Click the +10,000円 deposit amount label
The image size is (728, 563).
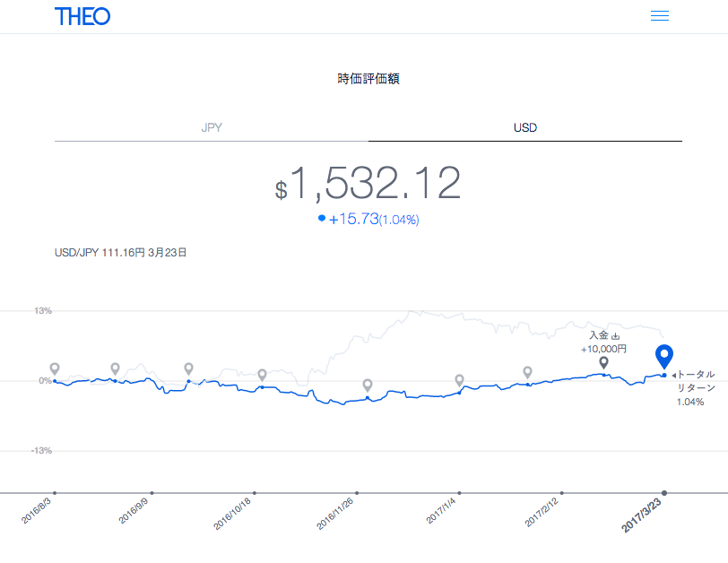(603, 349)
